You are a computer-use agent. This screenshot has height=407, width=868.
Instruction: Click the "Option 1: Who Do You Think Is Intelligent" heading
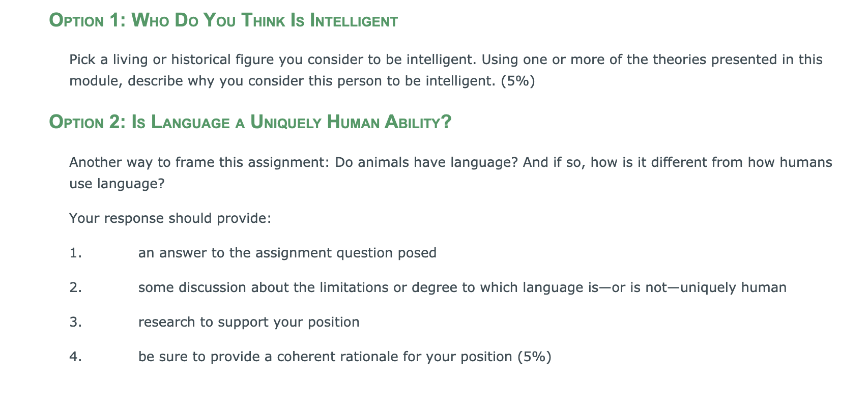click(x=223, y=20)
